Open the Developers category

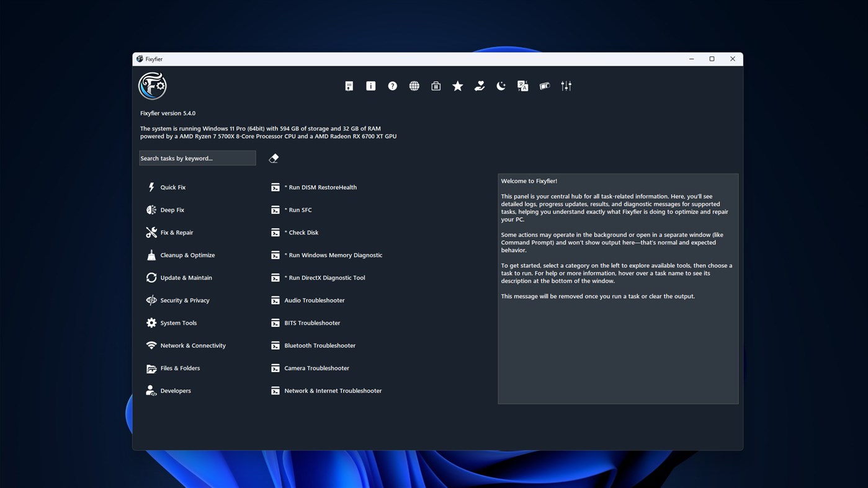[168, 391]
